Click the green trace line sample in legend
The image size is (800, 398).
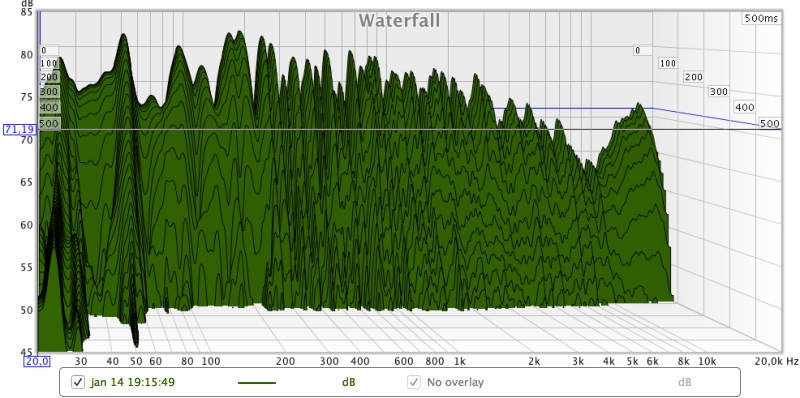pos(257,383)
